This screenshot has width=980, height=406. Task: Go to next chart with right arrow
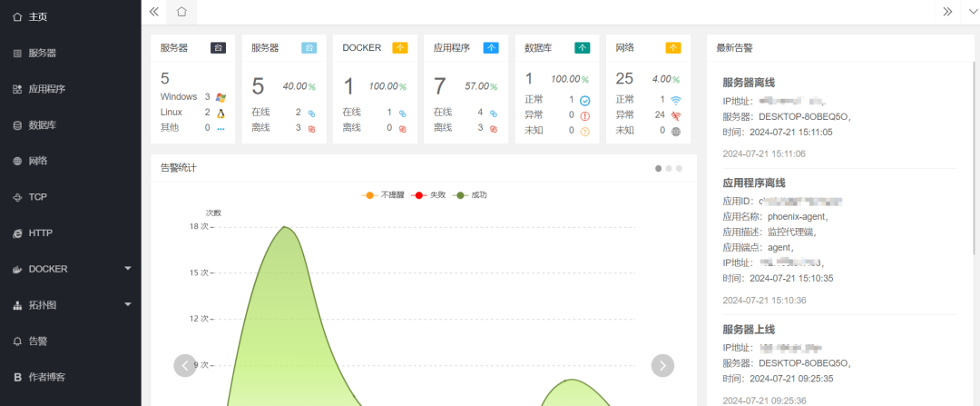pos(662,365)
